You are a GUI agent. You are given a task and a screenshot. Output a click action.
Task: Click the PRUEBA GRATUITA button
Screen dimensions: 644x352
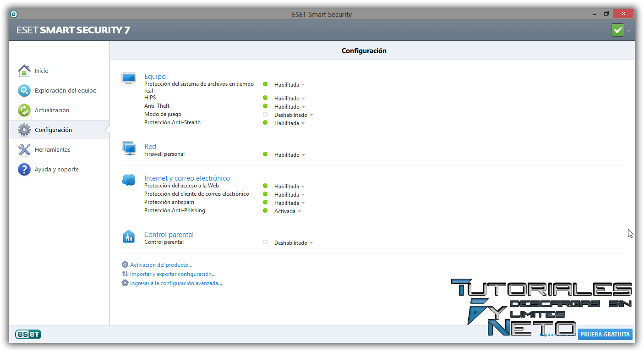[x=605, y=335]
